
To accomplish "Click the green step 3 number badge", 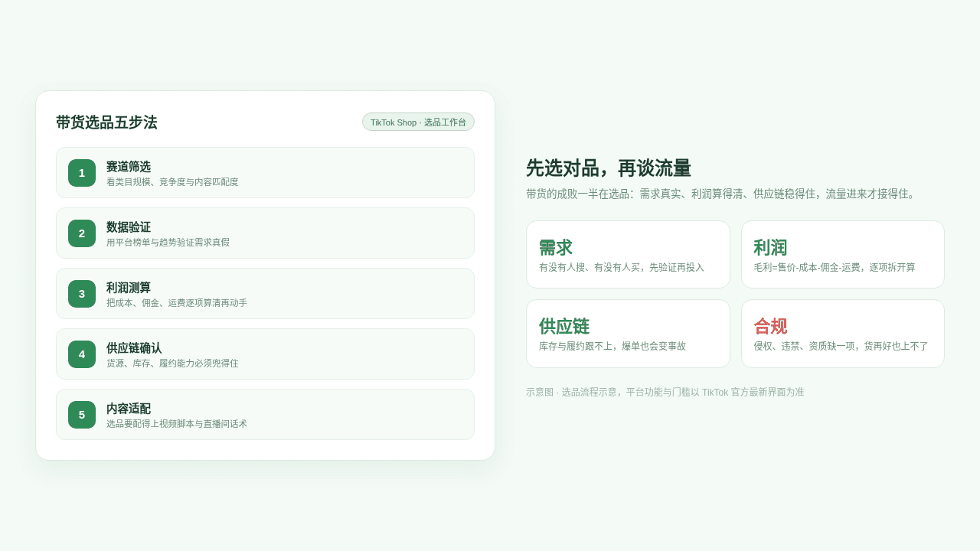I will [x=82, y=294].
